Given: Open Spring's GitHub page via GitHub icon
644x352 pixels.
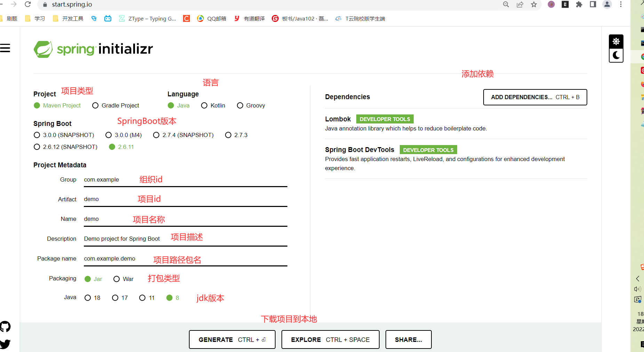Looking at the screenshot, I should pyautogui.click(x=5, y=327).
